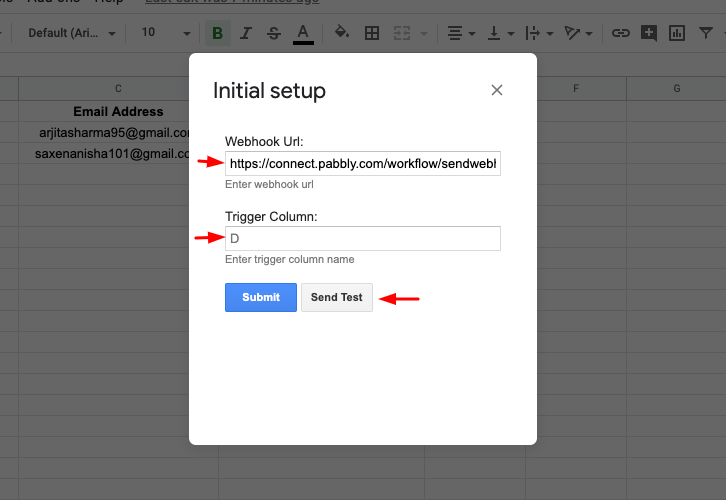Click the text wrapping icon
The width and height of the screenshot is (726, 500).
click(x=532, y=33)
